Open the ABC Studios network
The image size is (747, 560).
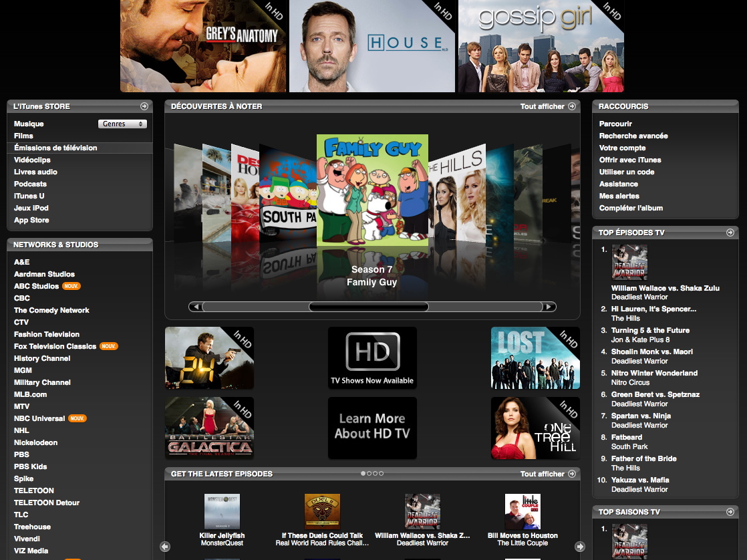click(36, 286)
